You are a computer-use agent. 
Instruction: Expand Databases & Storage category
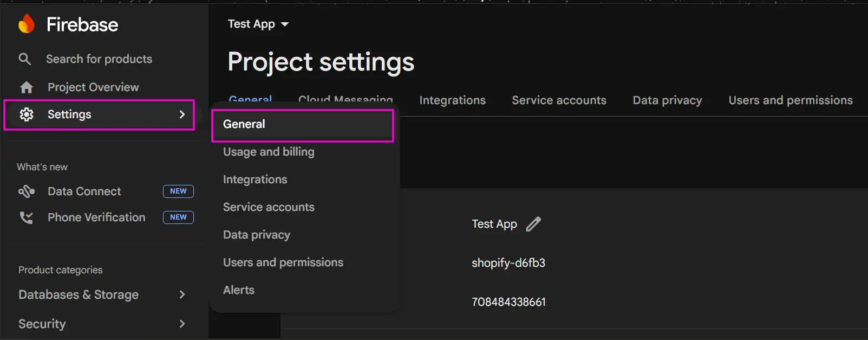point(182,294)
